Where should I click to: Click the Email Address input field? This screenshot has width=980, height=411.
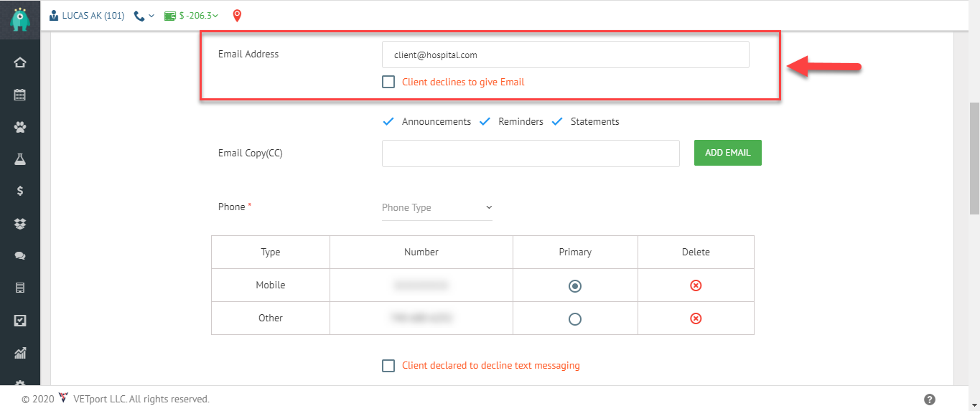click(x=565, y=55)
